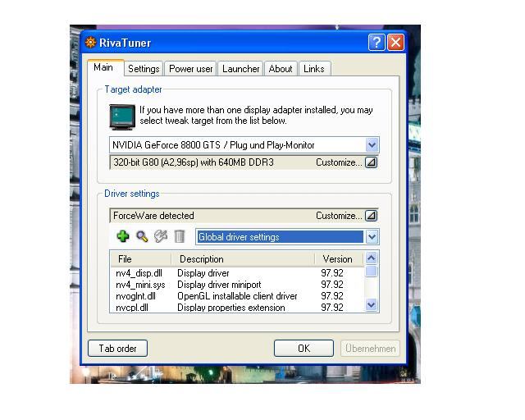Click the 'ForceWare detected' text
The width and height of the screenshot is (525, 420).
click(153, 216)
